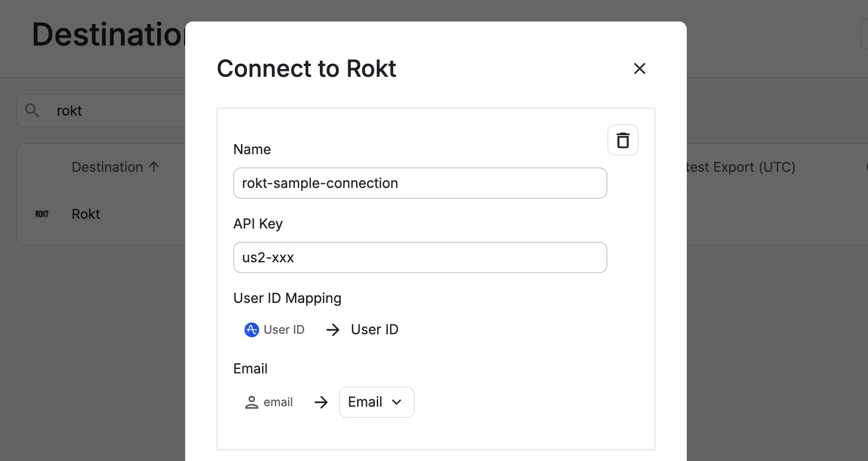Click the Rokt logo in the table row

42,214
